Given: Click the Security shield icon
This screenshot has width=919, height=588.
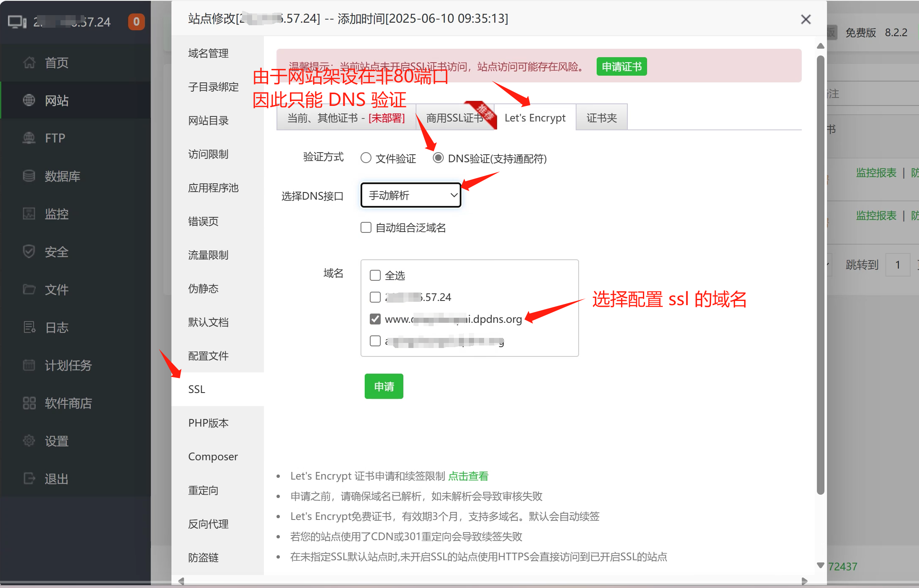Looking at the screenshot, I should 29,251.
